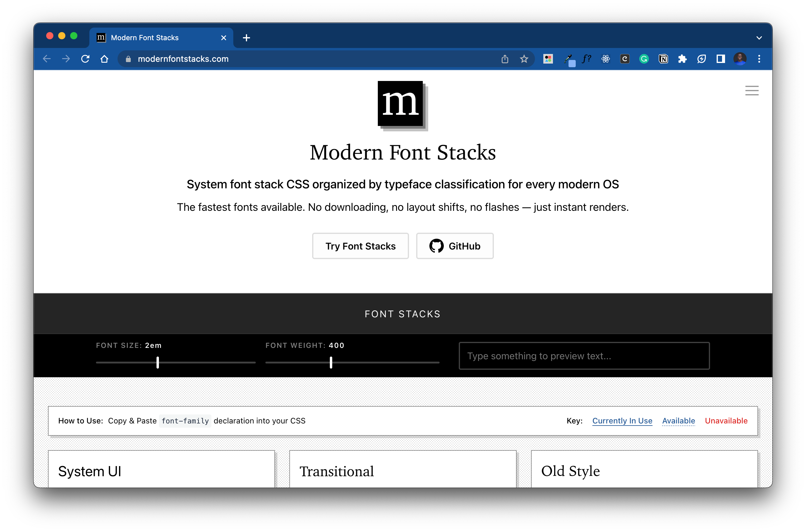Open the React developer tools extension
Screen dimensions: 806x532
[x=605, y=59]
